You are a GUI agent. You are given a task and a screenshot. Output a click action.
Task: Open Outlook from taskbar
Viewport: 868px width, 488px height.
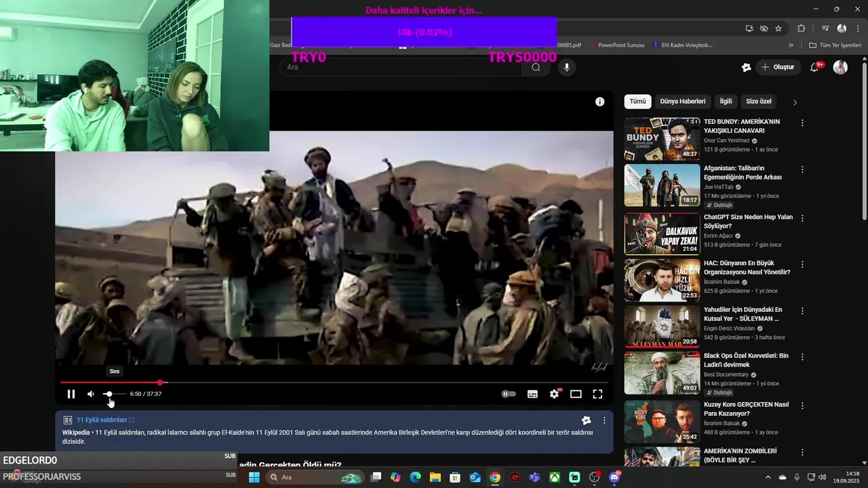click(475, 477)
